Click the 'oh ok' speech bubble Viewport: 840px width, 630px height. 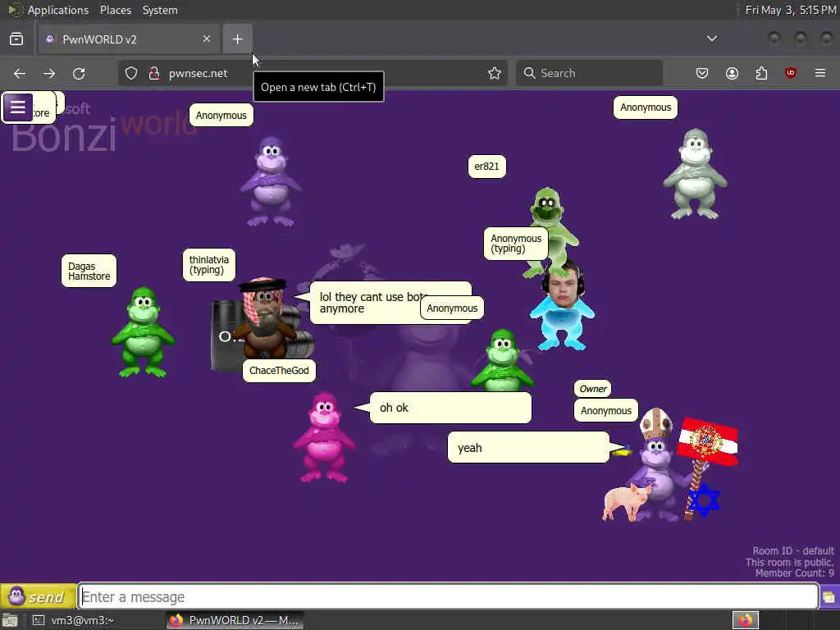[450, 409]
